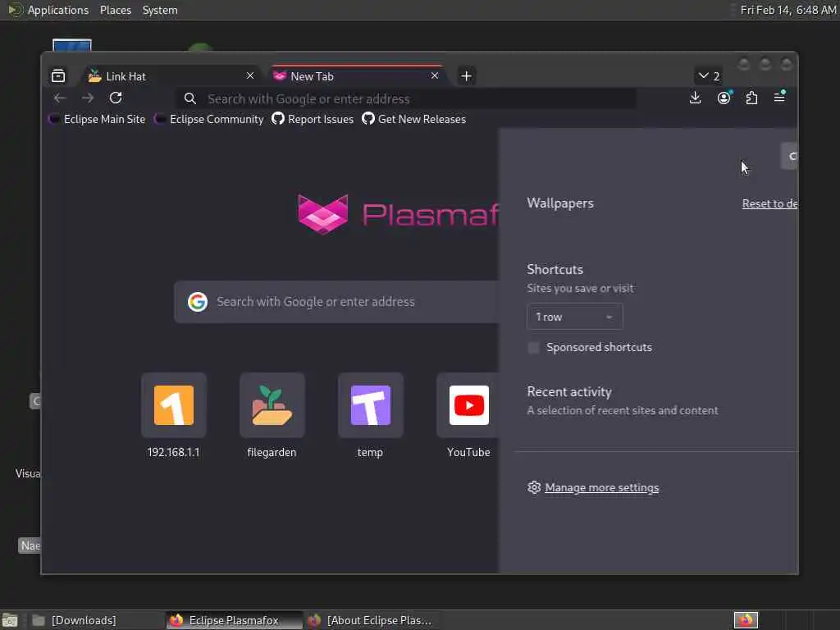This screenshot has width=840, height=630.
Task: Click the clock showing Fri Feb 14
Action: point(787,10)
